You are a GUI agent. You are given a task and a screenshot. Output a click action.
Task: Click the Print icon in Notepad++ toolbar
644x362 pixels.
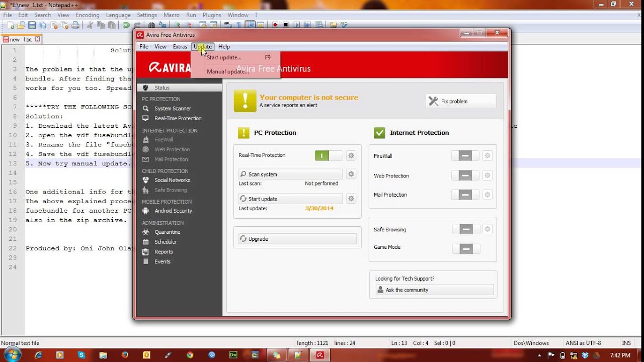tap(75, 25)
